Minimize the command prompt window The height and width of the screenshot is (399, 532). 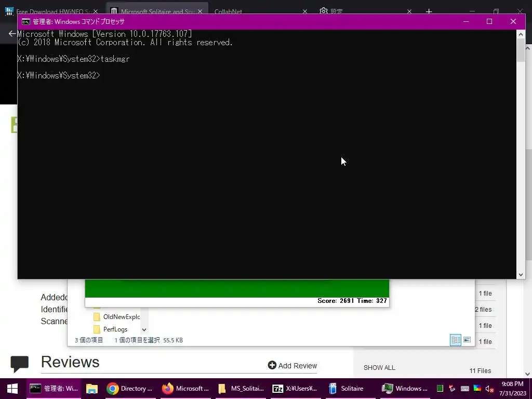pos(466,21)
